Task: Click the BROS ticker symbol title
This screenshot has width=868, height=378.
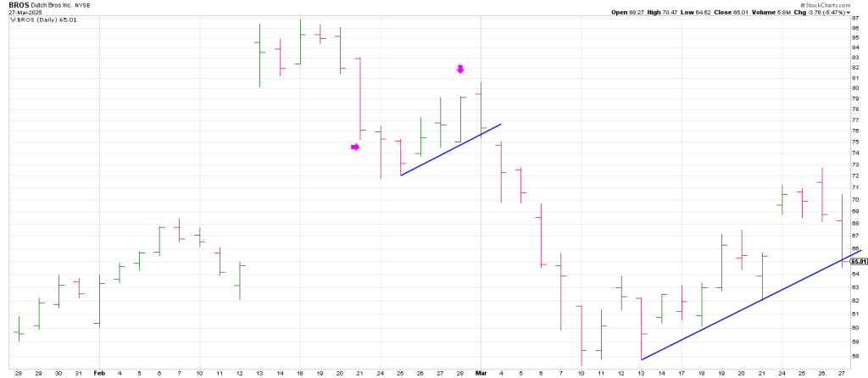Action: tap(17, 5)
